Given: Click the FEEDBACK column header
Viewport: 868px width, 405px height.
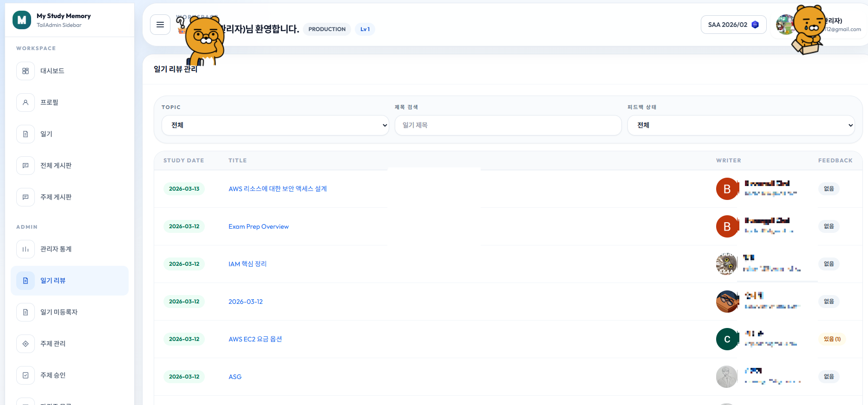Looking at the screenshot, I should coord(835,161).
